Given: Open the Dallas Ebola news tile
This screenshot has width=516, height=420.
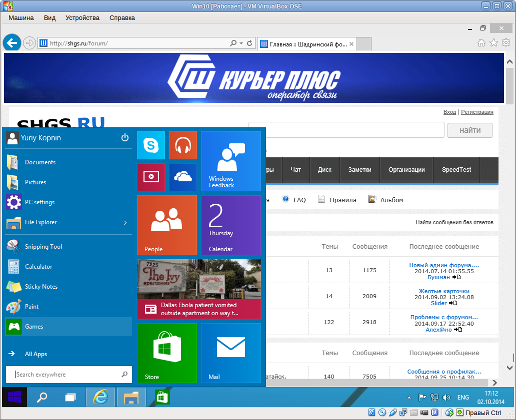Looking at the screenshot, I should click(x=199, y=289).
